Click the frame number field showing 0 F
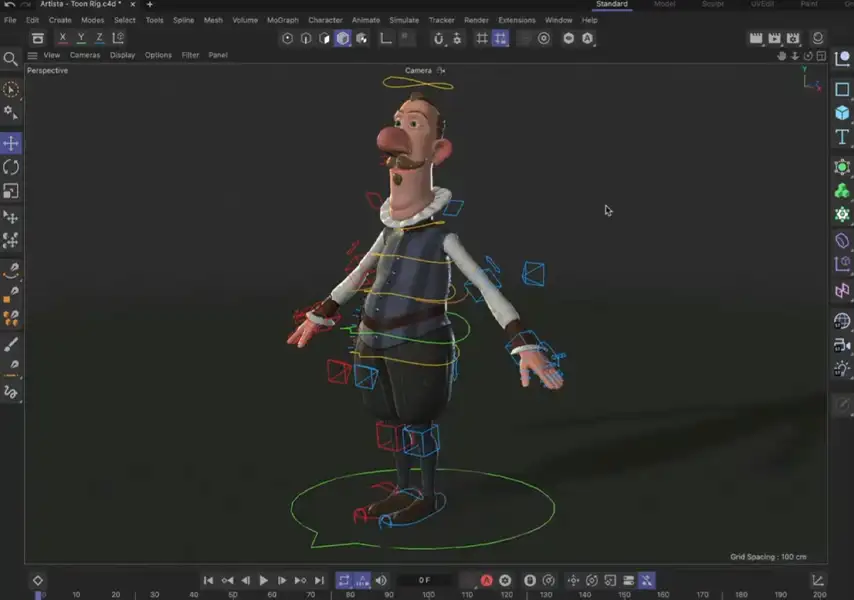Viewport: 854px width, 600px height. tap(423, 580)
